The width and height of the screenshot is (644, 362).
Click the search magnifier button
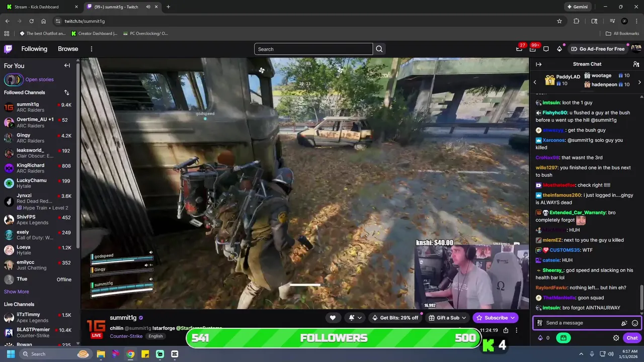(x=379, y=49)
